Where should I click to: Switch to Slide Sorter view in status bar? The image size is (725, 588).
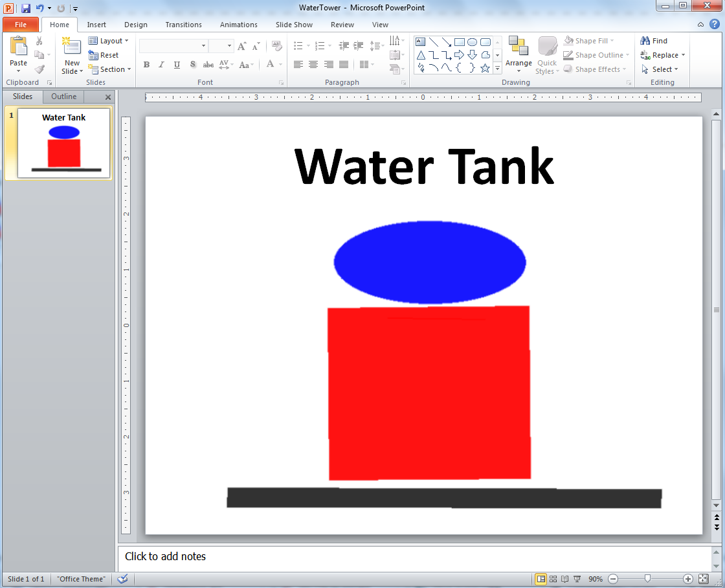pos(553,579)
